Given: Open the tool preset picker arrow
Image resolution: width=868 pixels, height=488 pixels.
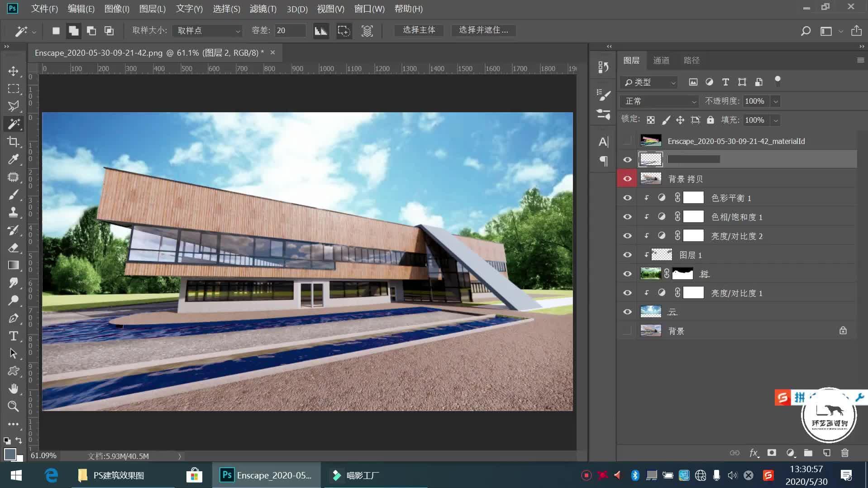Looking at the screenshot, I should coord(34,32).
